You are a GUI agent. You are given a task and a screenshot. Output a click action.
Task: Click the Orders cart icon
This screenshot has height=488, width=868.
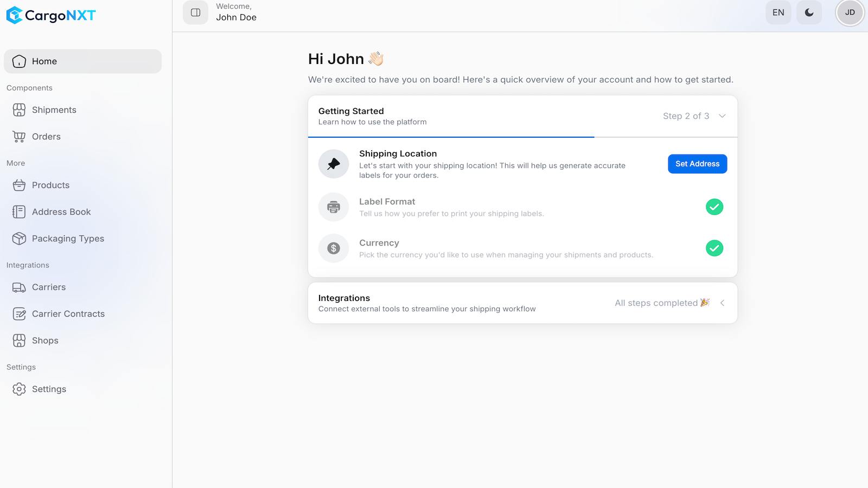[19, 137]
